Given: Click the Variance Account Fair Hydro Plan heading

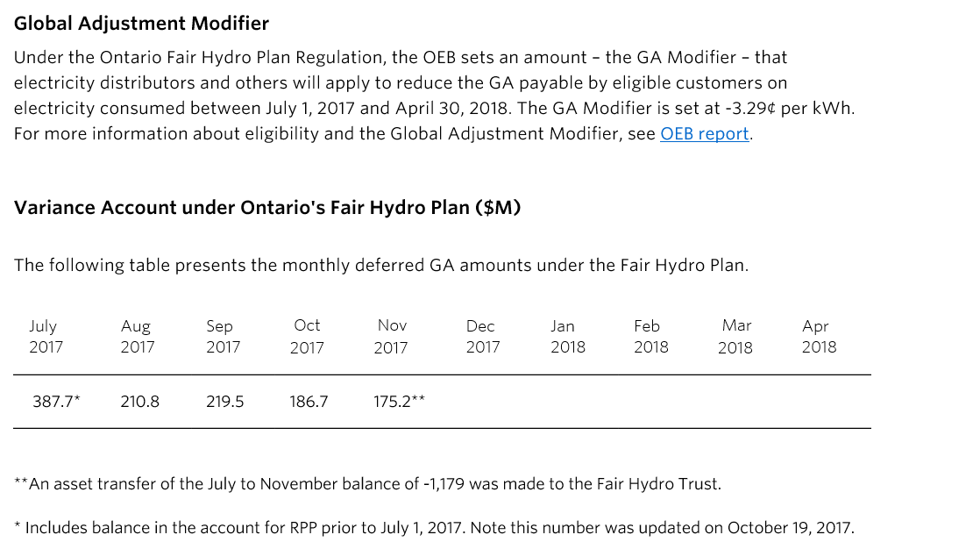Looking at the screenshot, I should click(x=266, y=208).
